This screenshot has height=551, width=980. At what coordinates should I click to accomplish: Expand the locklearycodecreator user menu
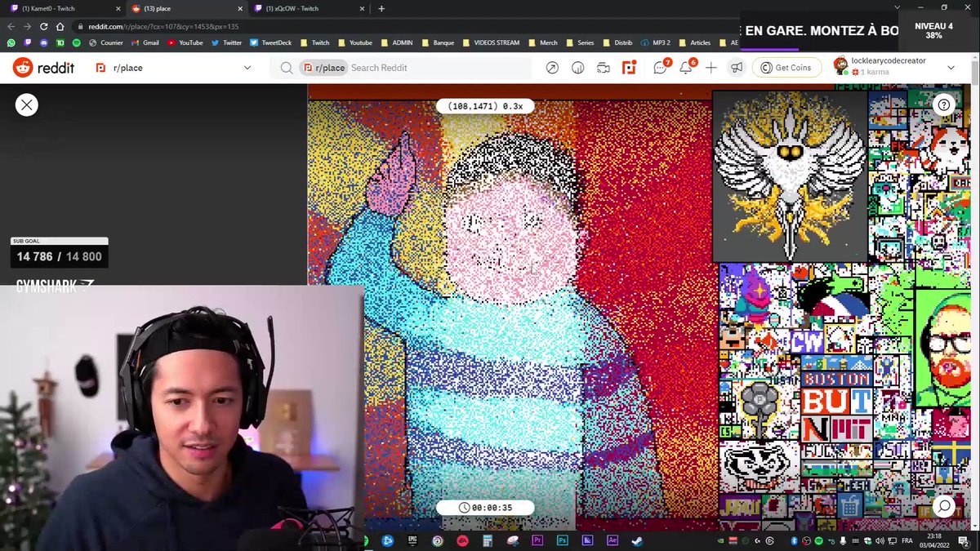(x=894, y=68)
